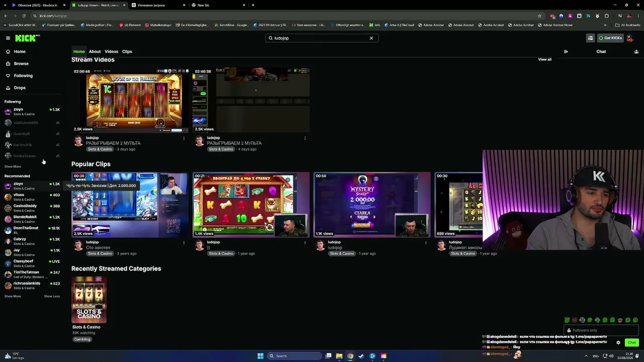Open the channel About tab
The height and width of the screenshot is (362, 644).
pyautogui.click(x=95, y=52)
